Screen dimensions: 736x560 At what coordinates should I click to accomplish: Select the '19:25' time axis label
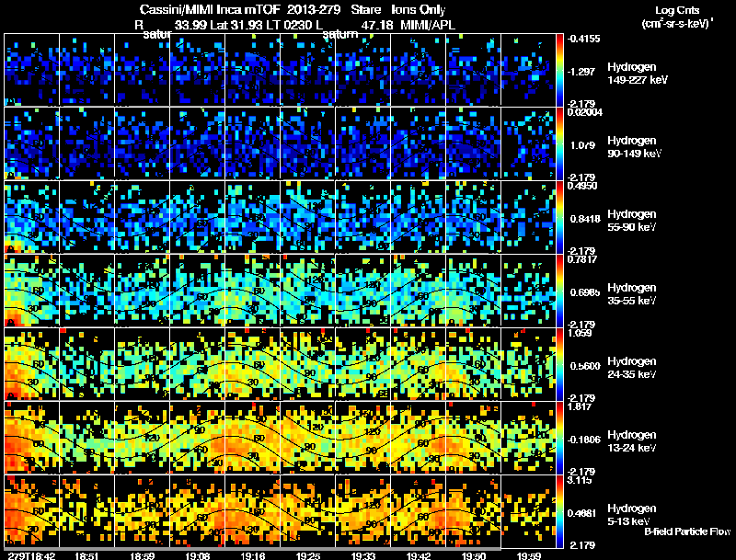(x=308, y=556)
